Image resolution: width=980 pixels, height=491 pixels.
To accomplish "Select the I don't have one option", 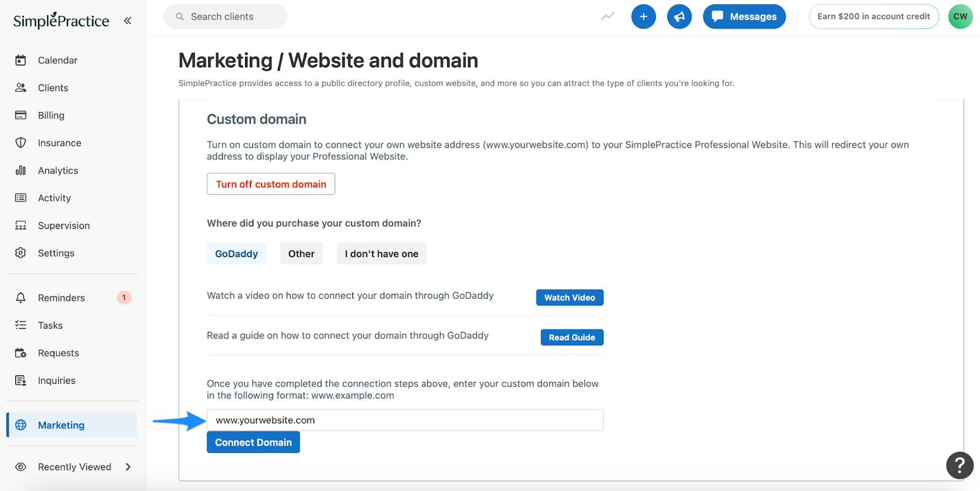I will [382, 253].
